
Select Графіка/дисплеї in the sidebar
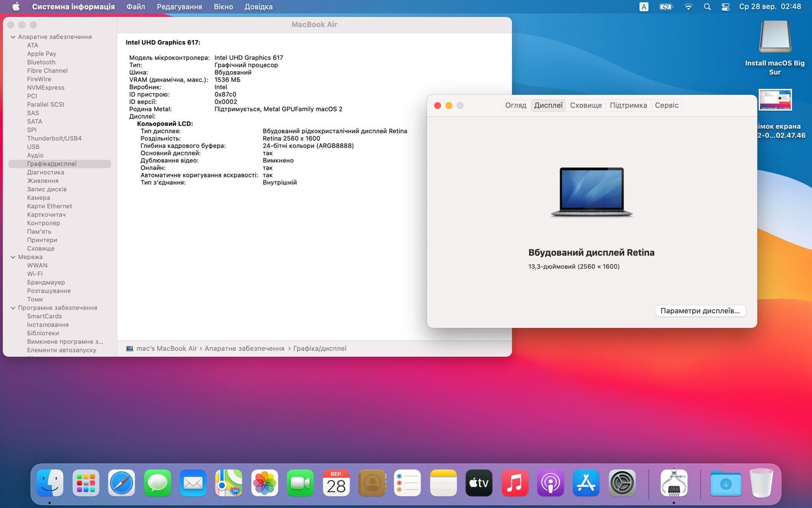[x=60, y=164]
